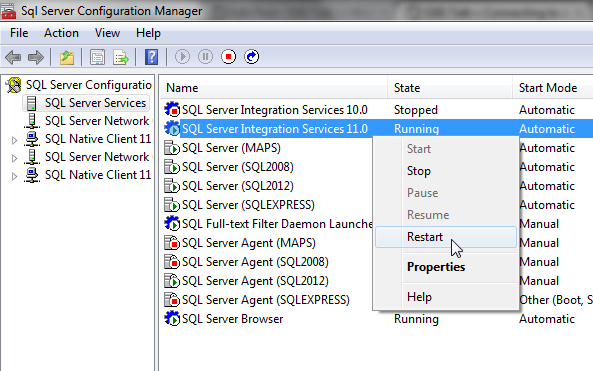Click the Stopped state of Integration Services 10.0

pyautogui.click(x=416, y=110)
